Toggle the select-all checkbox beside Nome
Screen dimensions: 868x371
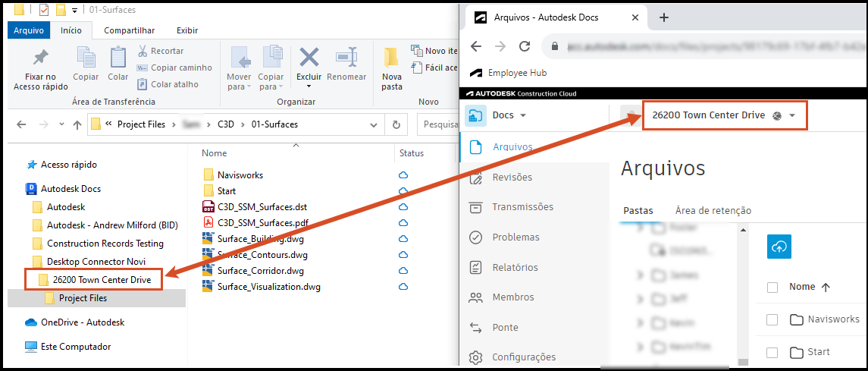coord(772,288)
